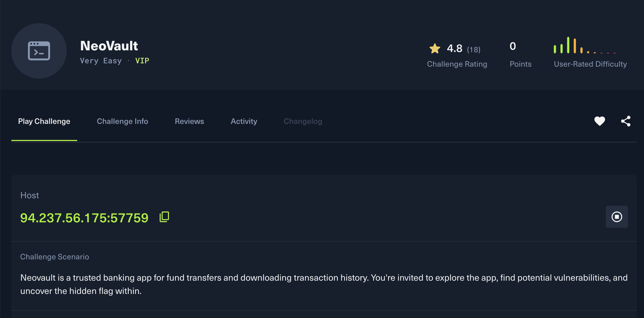Open the Reviews tab

click(x=189, y=121)
